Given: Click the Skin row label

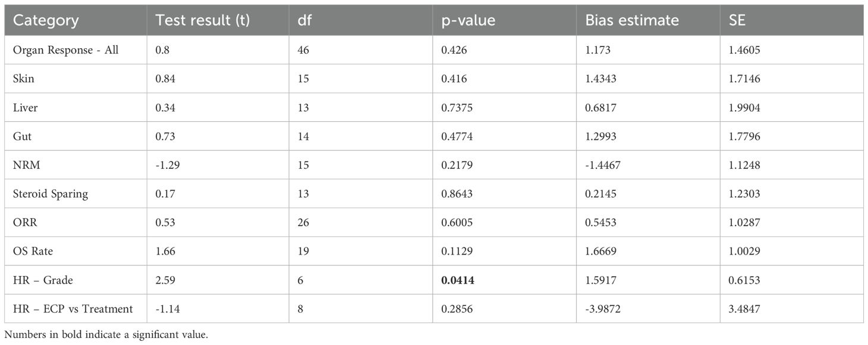Looking at the screenshot, I should click(x=23, y=79).
